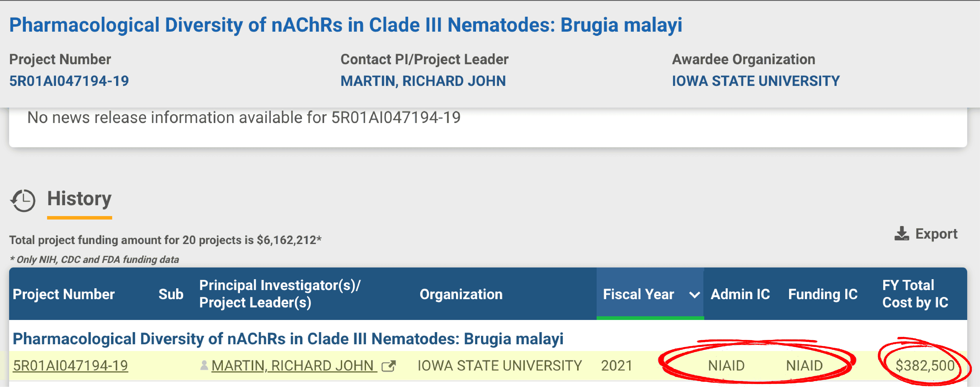Open 5R01AI047194-19 link in history table row
The height and width of the screenshot is (387, 980).
[x=70, y=366]
